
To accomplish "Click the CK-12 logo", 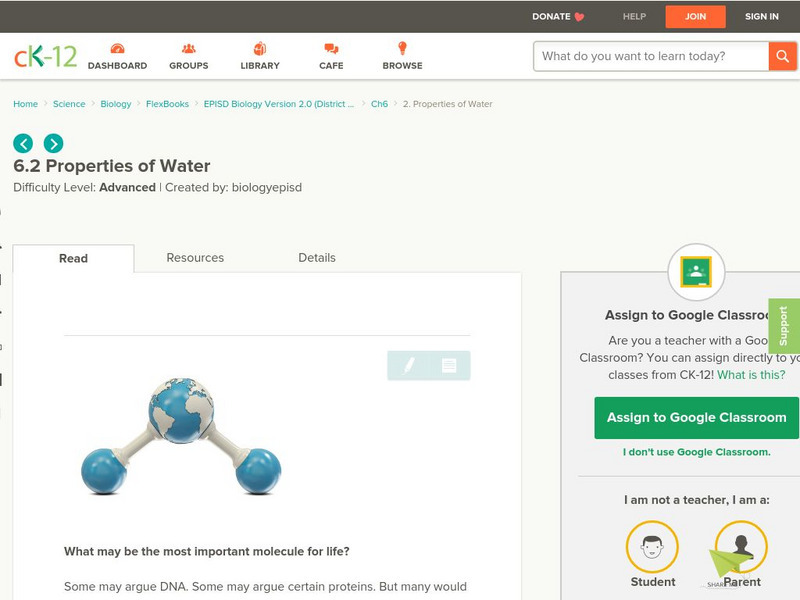I will tap(45, 56).
